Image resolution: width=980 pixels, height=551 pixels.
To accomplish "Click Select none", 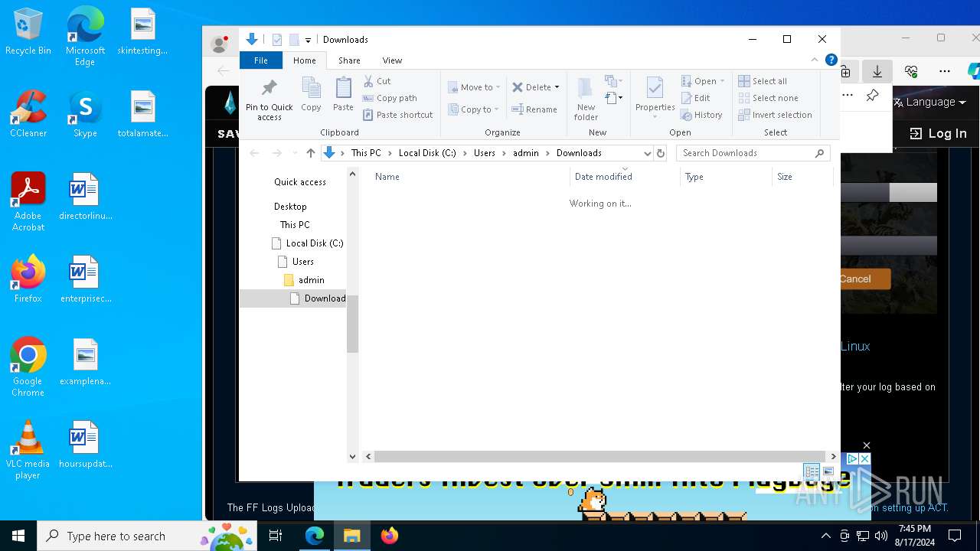I will [768, 98].
